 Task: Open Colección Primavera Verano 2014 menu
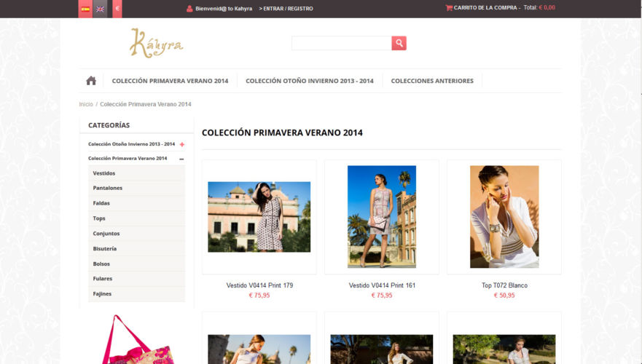170,81
